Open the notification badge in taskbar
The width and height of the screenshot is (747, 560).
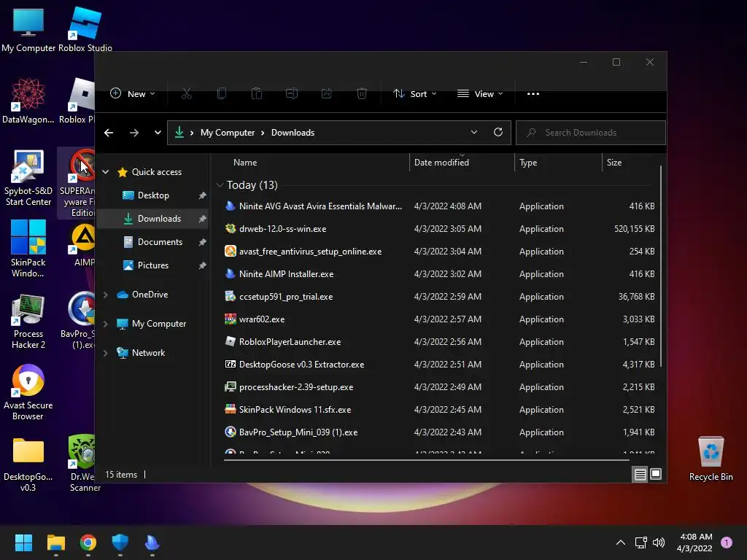pos(727,542)
